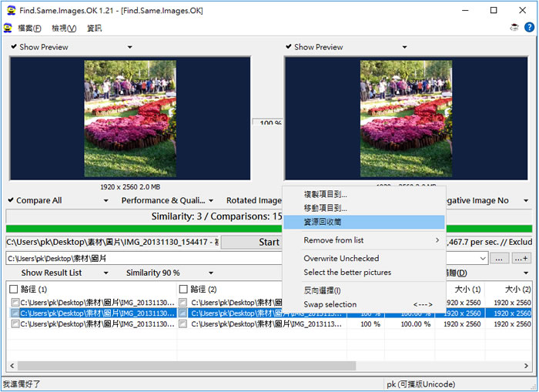
Task: Click the '...+' add folder button
Action: (x=521, y=259)
